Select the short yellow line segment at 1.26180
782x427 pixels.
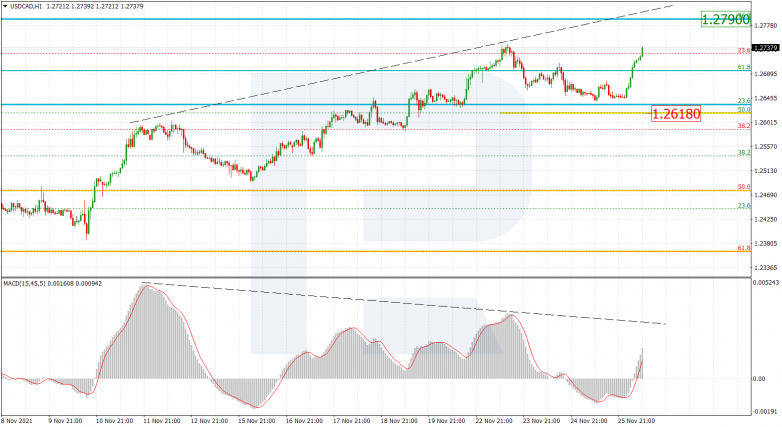pyautogui.click(x=576, y=113)
